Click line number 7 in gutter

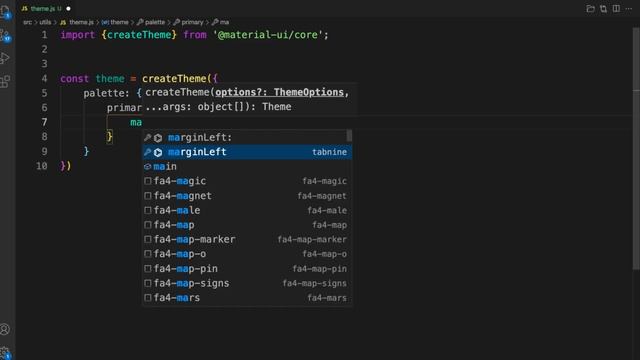point(44,122)
